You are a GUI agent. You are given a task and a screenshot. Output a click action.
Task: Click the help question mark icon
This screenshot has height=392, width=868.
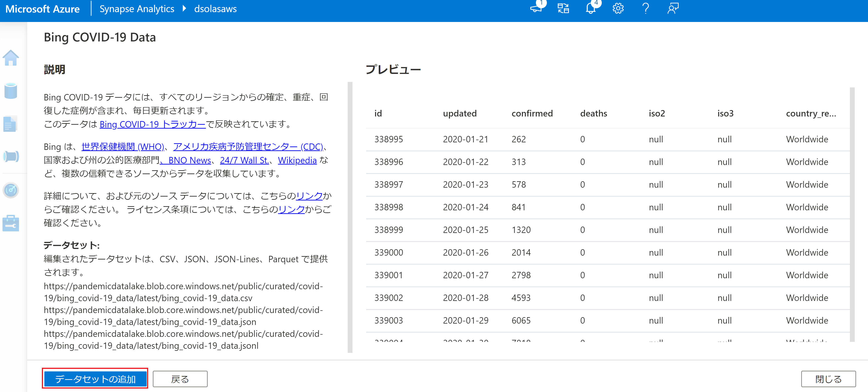pos(645,8)
